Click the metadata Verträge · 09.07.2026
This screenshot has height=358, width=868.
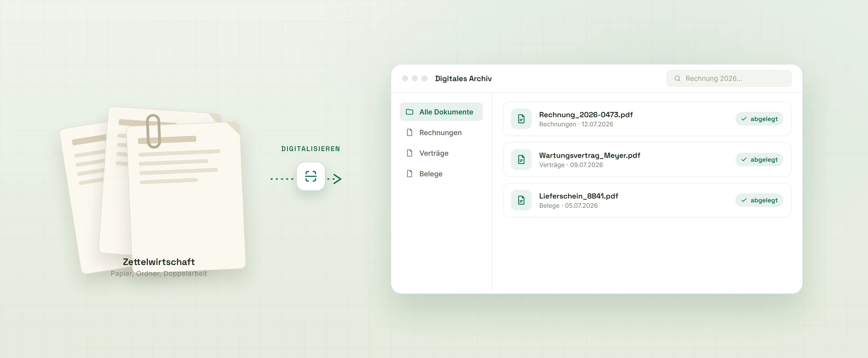point(571,165)
